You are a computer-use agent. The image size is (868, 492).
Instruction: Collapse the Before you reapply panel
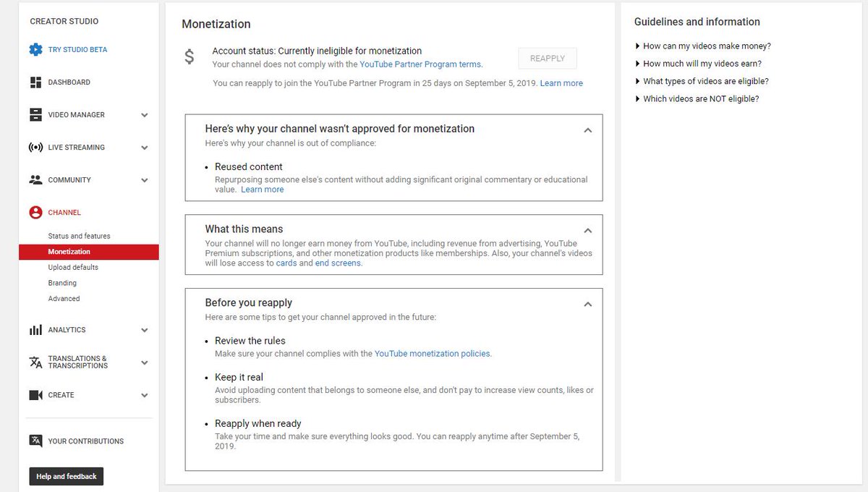[588, 305]
